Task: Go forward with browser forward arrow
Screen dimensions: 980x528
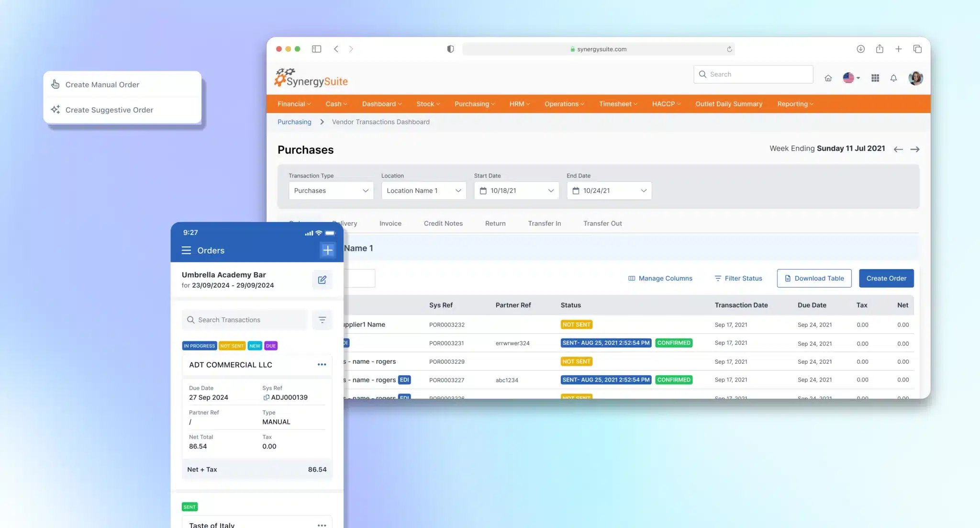Action: tap(351, 49)
